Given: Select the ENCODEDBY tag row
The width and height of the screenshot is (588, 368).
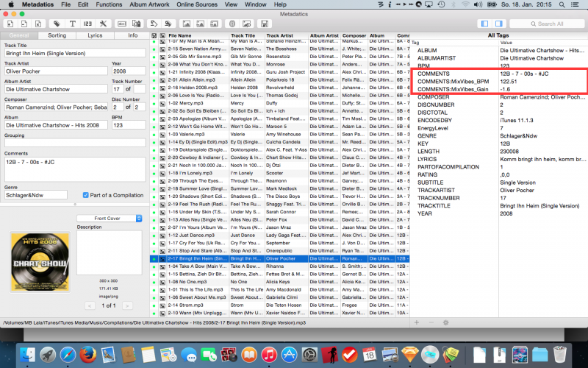Looking at the screenshot, I should [x=499, y=120].
